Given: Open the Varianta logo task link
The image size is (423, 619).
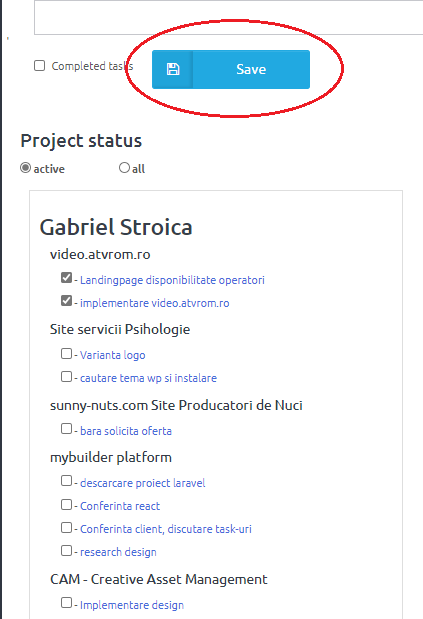Looking at the screenshot, I should coord(112,355).
